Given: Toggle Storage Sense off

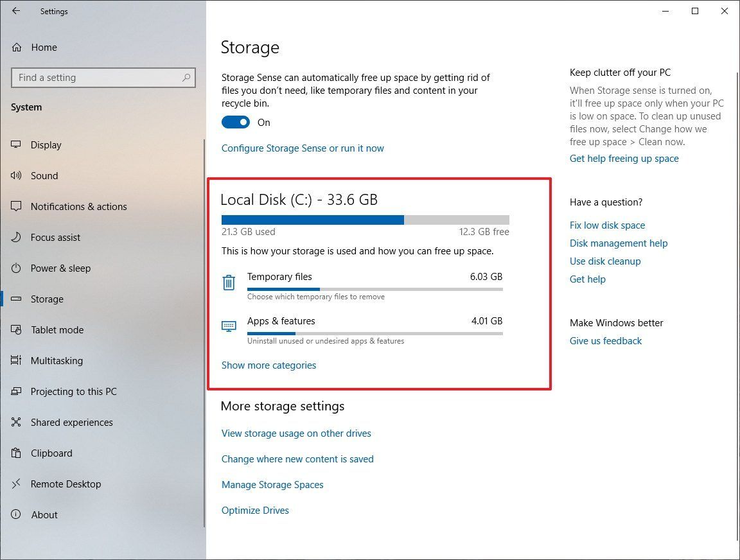Looking at the screenshot, I should point(236,122).
